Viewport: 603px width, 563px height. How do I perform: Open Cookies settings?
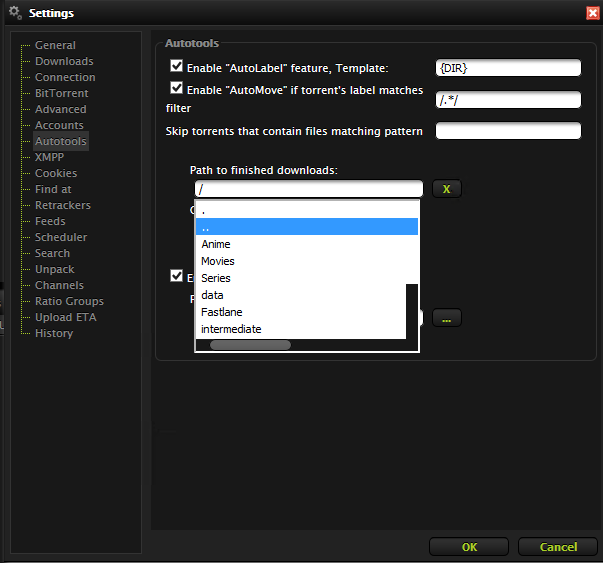point(56,173)
